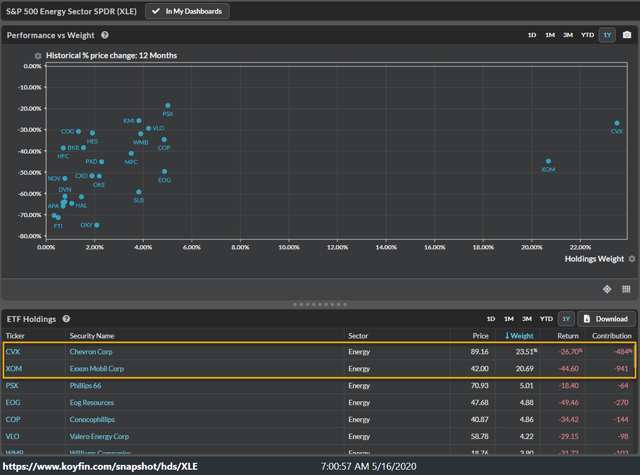Switch to grid table view icon
This screenshot has height=475, width=640.
(x=626, y=289)
